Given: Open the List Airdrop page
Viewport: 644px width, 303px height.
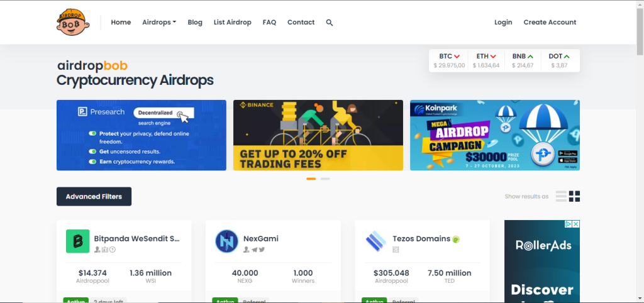Looking at the screenshot, I should tap(233, 23).
